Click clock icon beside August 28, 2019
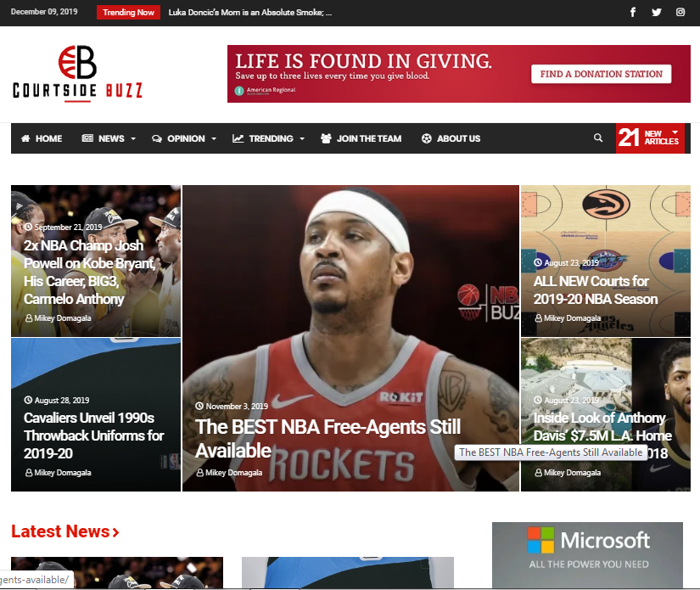 click(28, 400)
